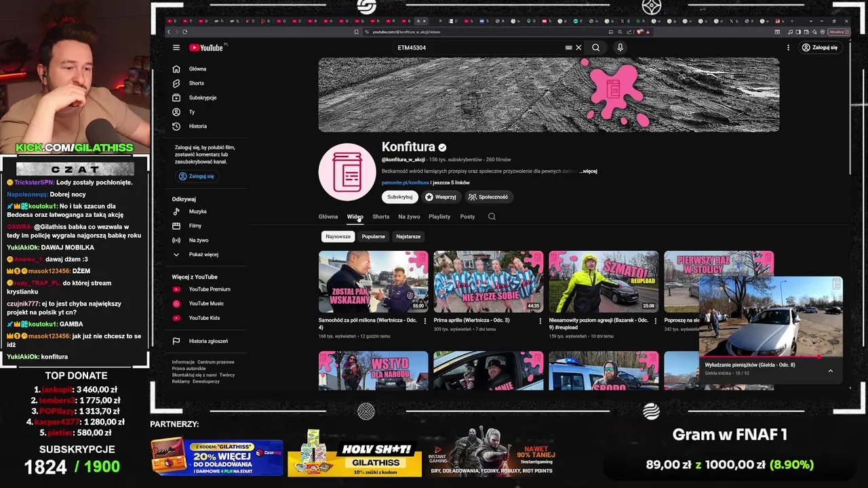
Task: Click the Wesprzyj support button
Action: coord(440,197)
